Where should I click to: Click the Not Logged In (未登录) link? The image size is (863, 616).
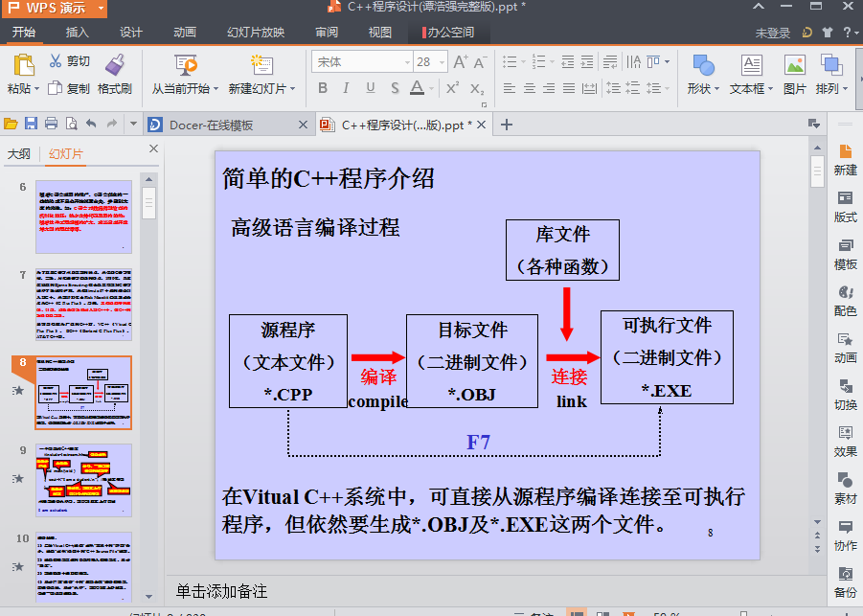pyautogui.click(x=773, y=33)
